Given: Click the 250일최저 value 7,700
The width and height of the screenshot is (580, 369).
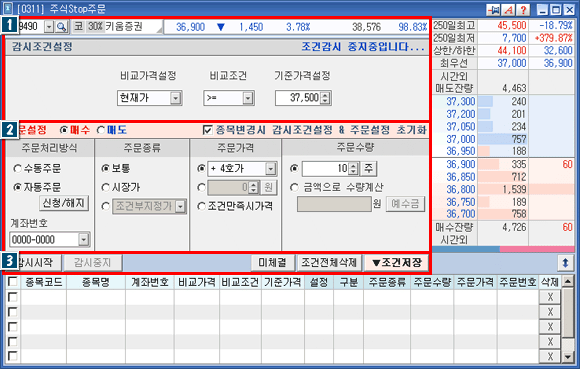Looking at the screenshot, I should (514, 38).
